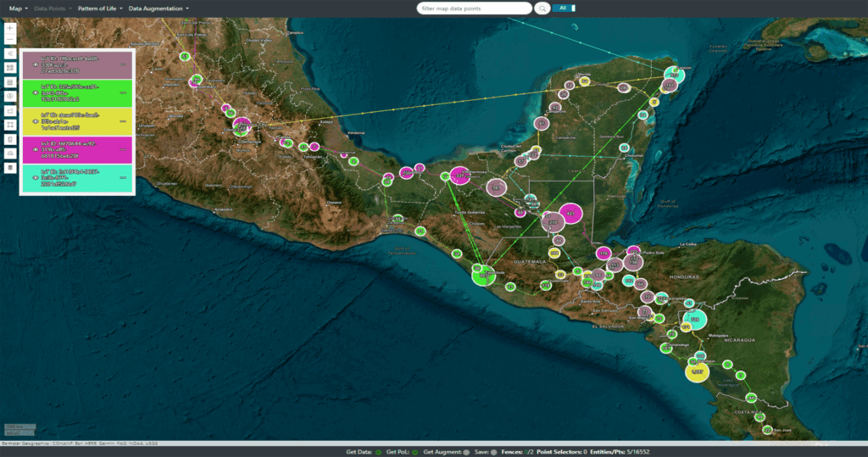Image resolution: width=868 pixels, height=457 pixels.
Task: Select the cyan IoT ID entity row
Action: 77,178
